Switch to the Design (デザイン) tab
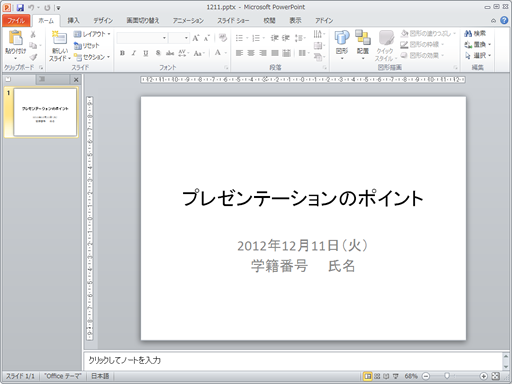This screenshot has height=384, width=512. 103,21
